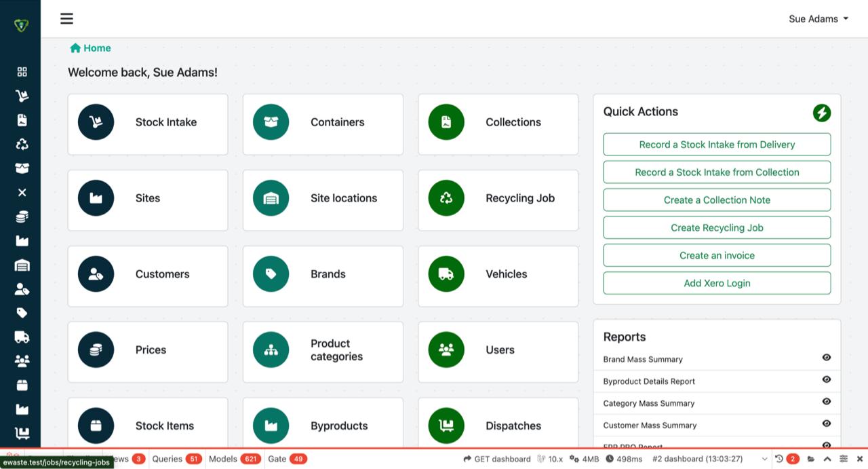The image size is (868, 469).
Task: Open the Stock Intake card
Action: pos(148,123)
